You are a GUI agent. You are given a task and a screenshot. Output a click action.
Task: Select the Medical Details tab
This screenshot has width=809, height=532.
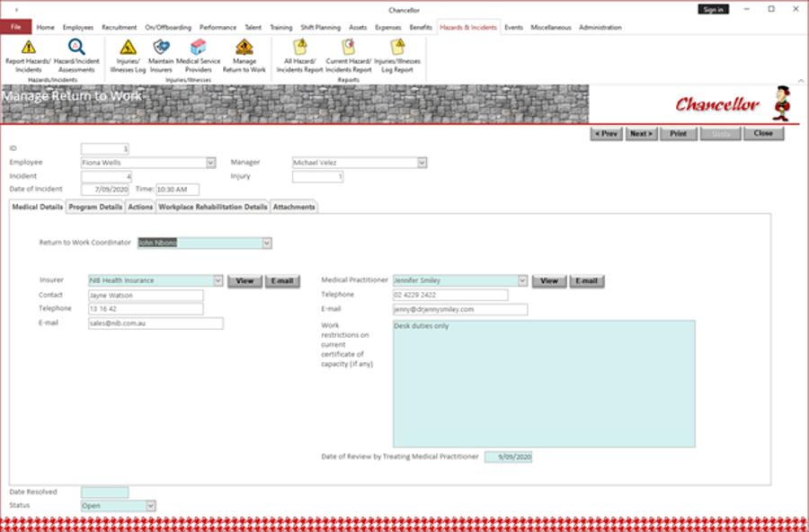pos(37,207)
